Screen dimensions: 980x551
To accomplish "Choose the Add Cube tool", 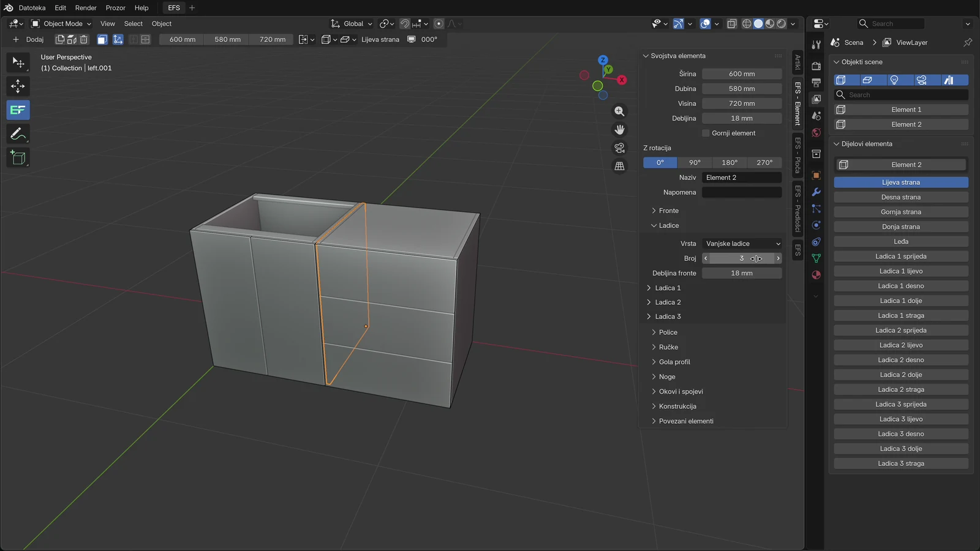I will click(18, 158).
